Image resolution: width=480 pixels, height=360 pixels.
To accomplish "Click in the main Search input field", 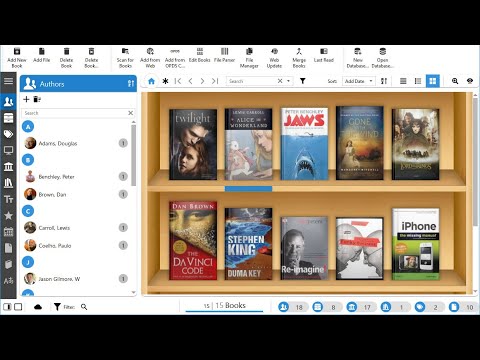I will pos(252,81).
